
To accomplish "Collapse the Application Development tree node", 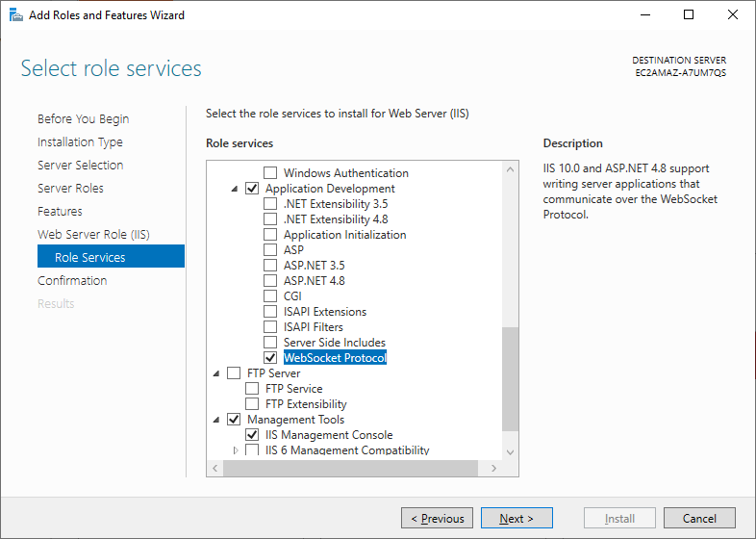I will coord(235,190).
